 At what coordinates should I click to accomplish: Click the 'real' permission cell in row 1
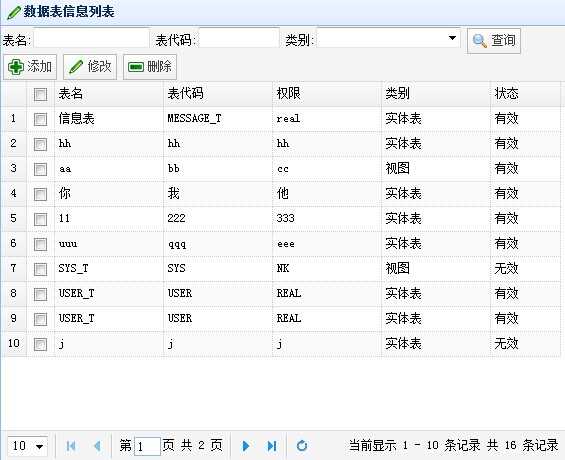coord(327,119)
